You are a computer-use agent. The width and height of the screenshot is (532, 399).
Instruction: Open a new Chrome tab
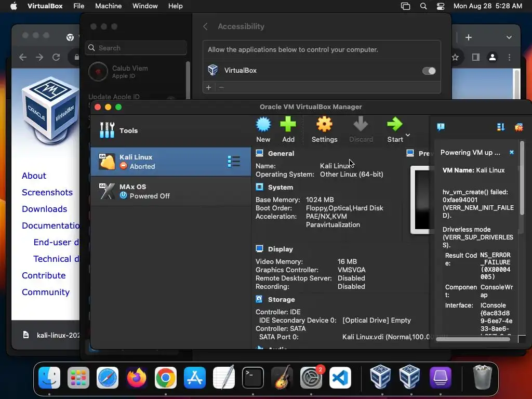tap(469, 37)
